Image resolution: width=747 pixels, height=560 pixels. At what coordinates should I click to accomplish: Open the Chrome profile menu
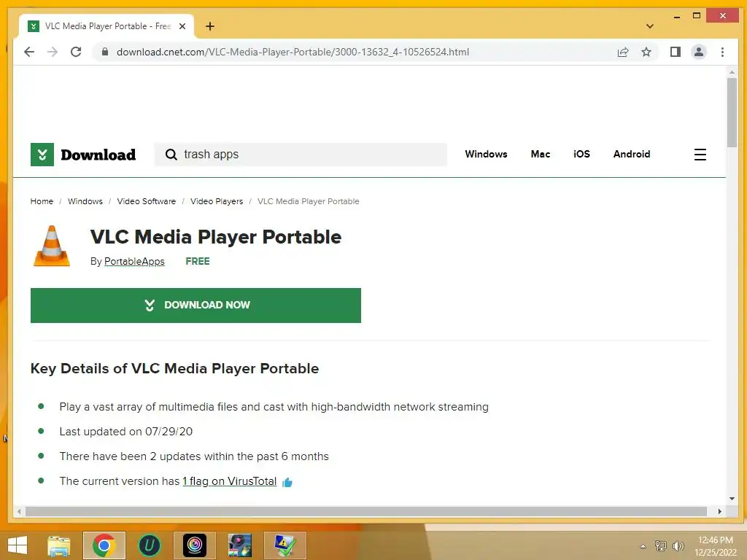click(698, 52)
